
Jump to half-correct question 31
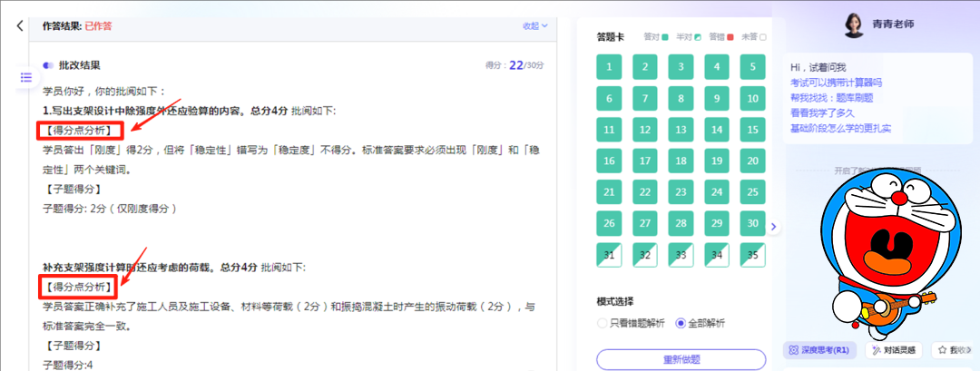(x=609, y=256)
